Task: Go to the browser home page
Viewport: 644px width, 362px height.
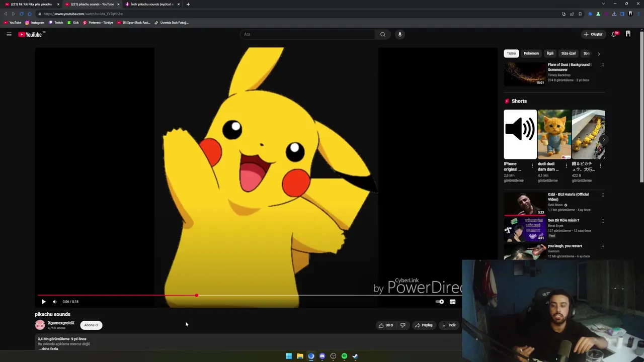Action: pyautogui.click(x=30, y=14)
